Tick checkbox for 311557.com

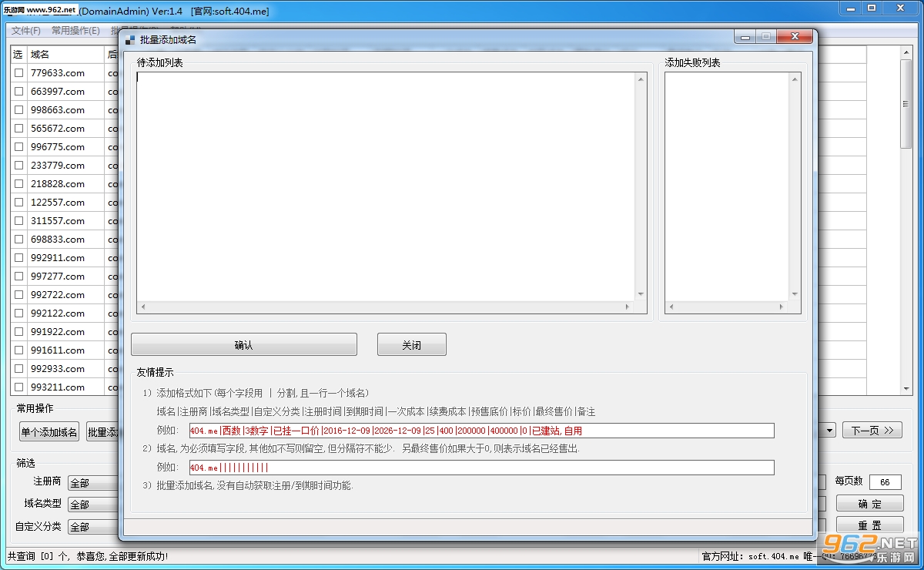[19, 221]
